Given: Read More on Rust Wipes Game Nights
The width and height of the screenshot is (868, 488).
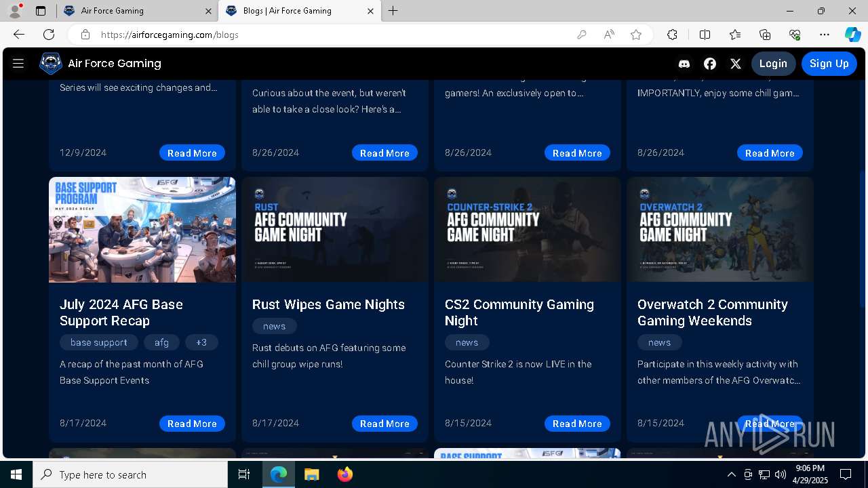Looking at the screenshot, I should pos(384,424).
